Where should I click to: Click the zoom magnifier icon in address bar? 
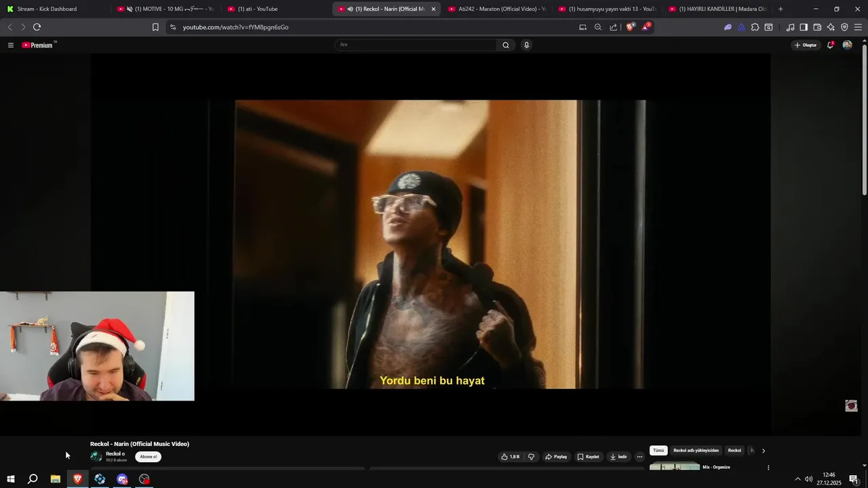[x=598, y=27]
